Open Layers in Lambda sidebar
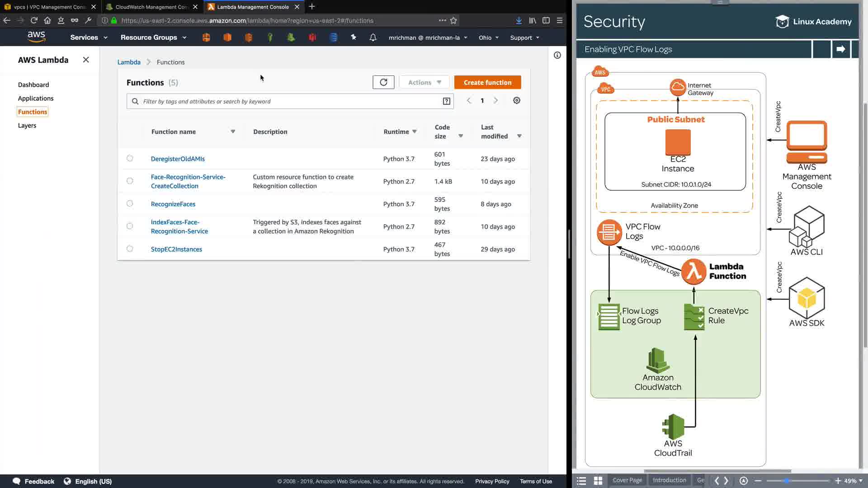 27,126
